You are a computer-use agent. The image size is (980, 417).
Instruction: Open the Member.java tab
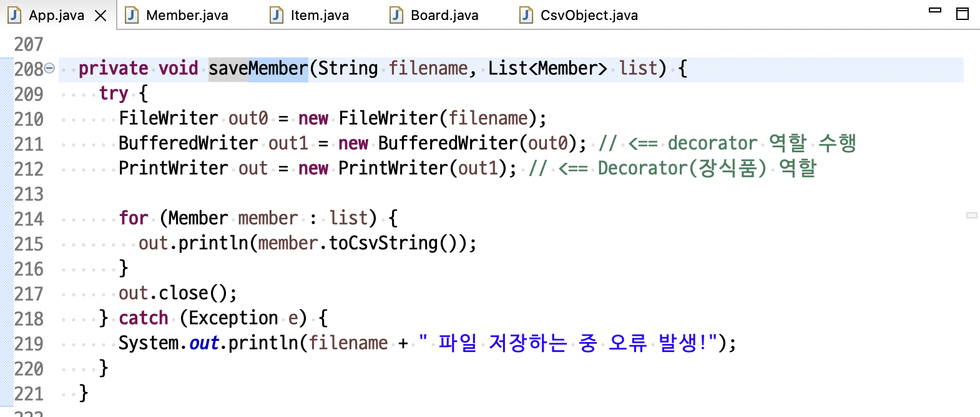tap(187, 15)
